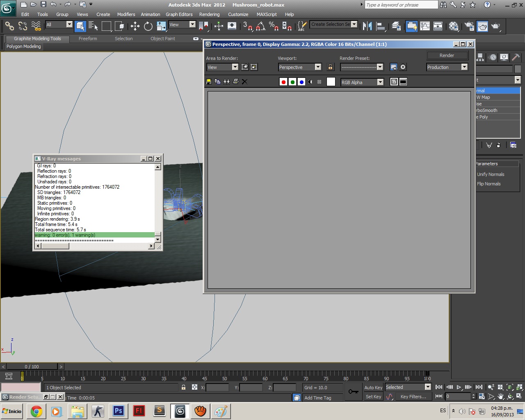Image resolution: width=525 pixels, height=420 pixels.
Task: Open the Render Preset dropdown
Action: coord(362,67)
